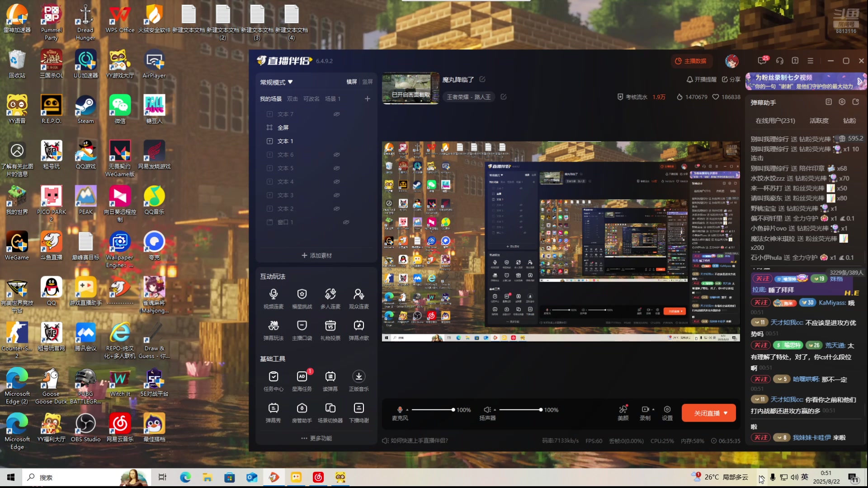Open customer service headset icon

[780, 61]
